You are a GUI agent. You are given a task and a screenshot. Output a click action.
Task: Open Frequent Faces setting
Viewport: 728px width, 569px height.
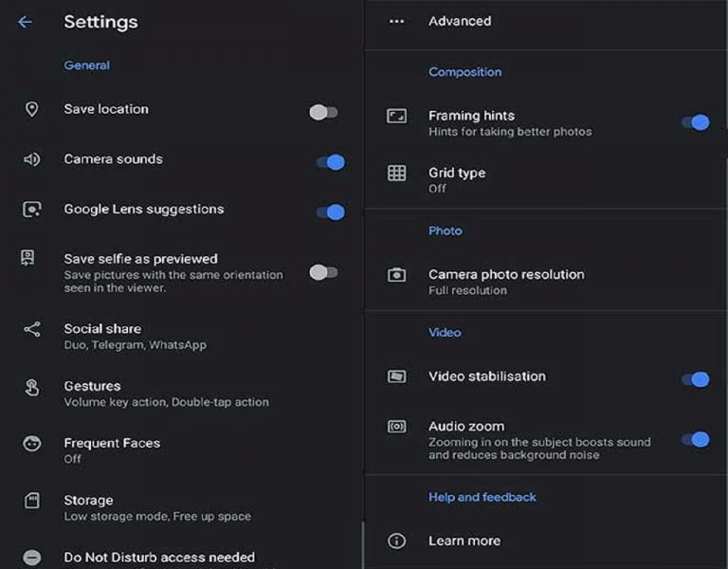[x=181, y=450]
